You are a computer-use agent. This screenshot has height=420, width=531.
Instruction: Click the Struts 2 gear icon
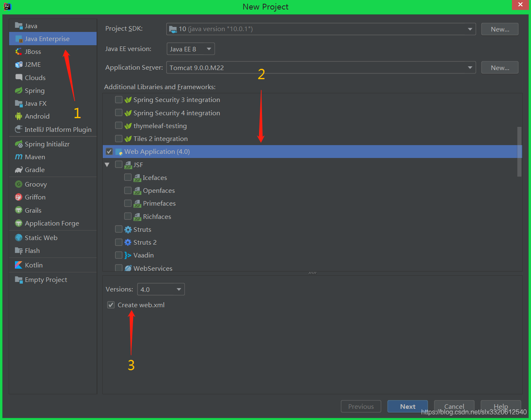(128, 242)
